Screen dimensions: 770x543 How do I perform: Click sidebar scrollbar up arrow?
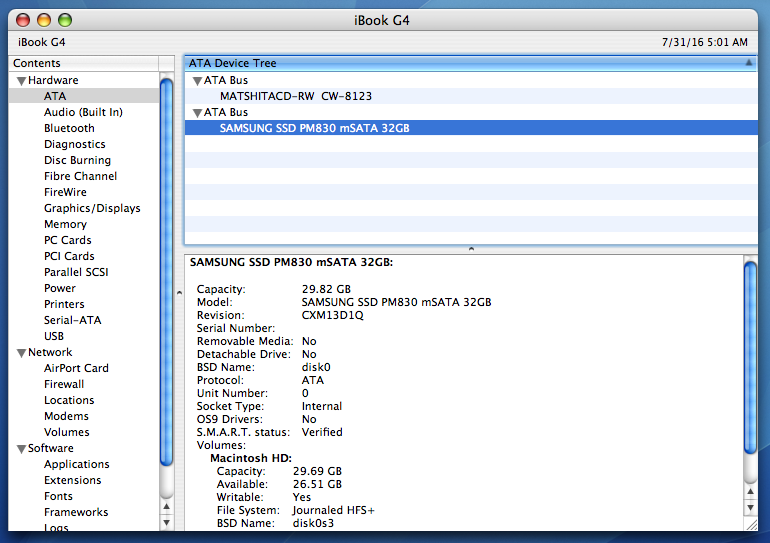[166, 507]
